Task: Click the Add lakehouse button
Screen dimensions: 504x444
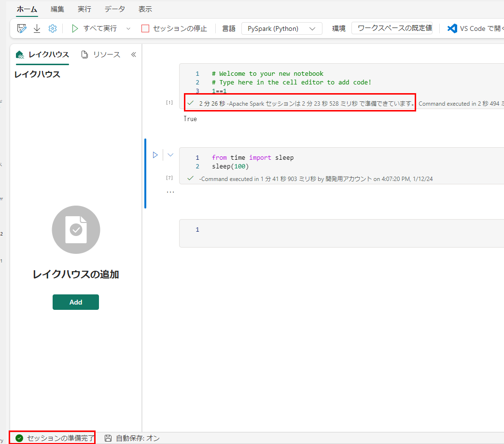Action: pos(76,302)
